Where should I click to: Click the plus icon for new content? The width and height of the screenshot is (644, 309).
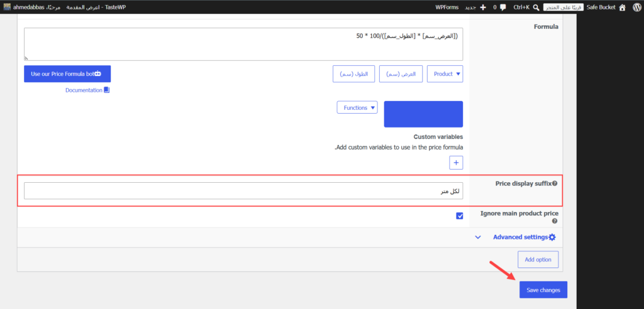483,8
